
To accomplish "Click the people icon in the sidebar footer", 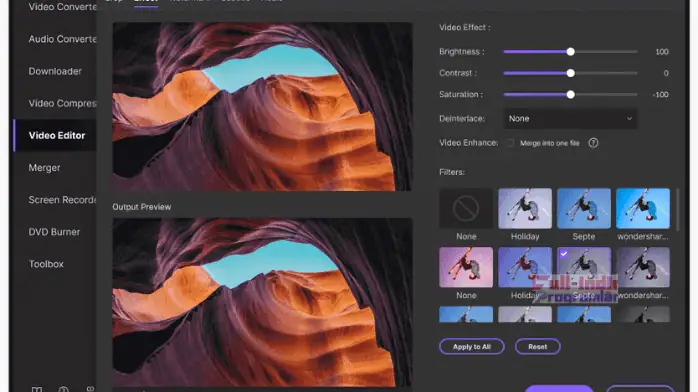I will (x=90, y=389).
